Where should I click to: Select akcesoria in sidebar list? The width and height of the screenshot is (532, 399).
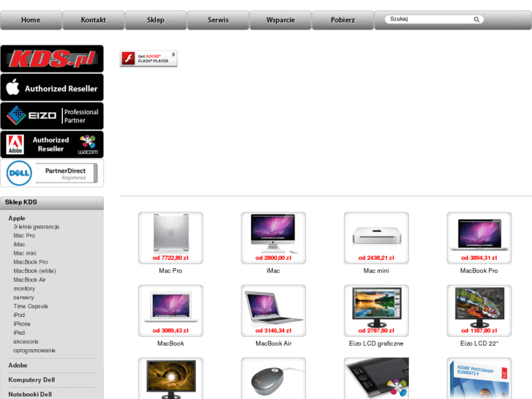(26, 341)
